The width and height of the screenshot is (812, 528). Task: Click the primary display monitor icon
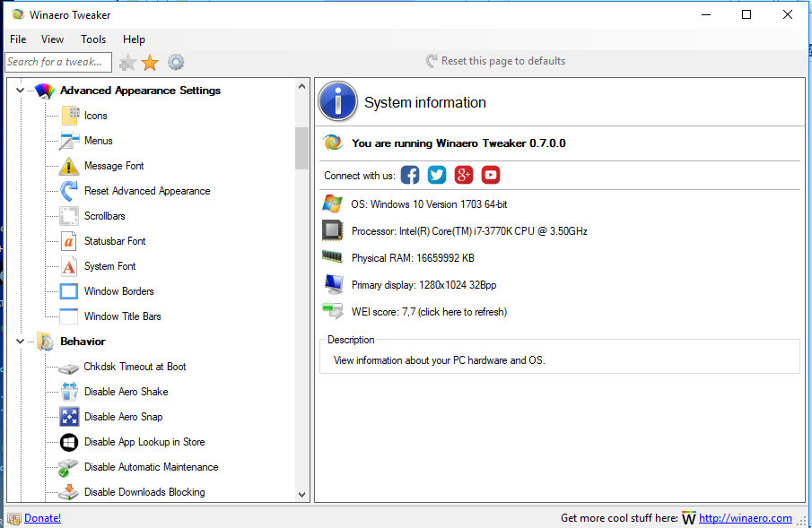pos(334,284)
